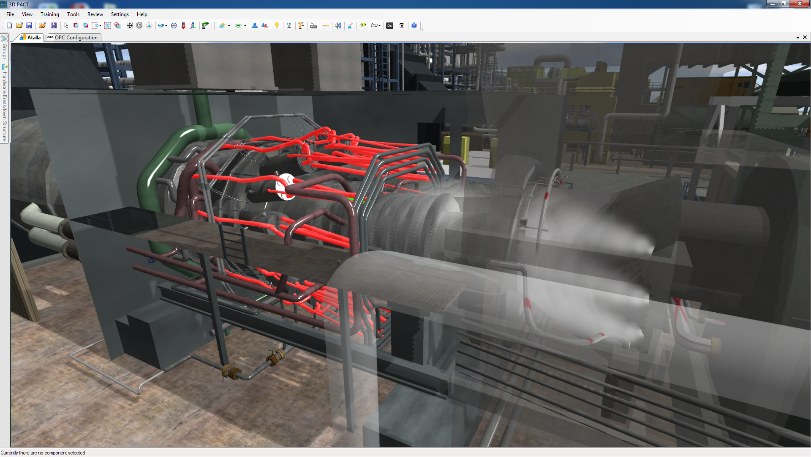Click the Save disk icon
The height and width of the screenshot is (457, 811).
(x=29, y=25)
